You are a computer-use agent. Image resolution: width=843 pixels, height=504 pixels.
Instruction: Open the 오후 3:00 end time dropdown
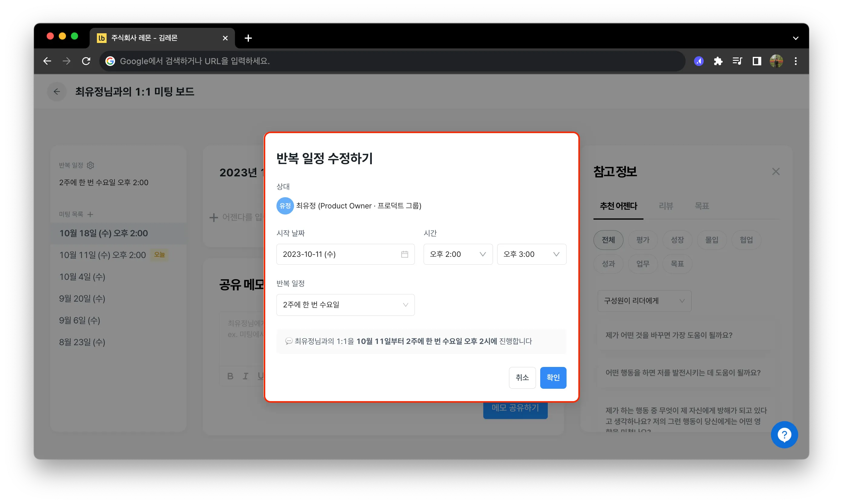click(532, 254)
